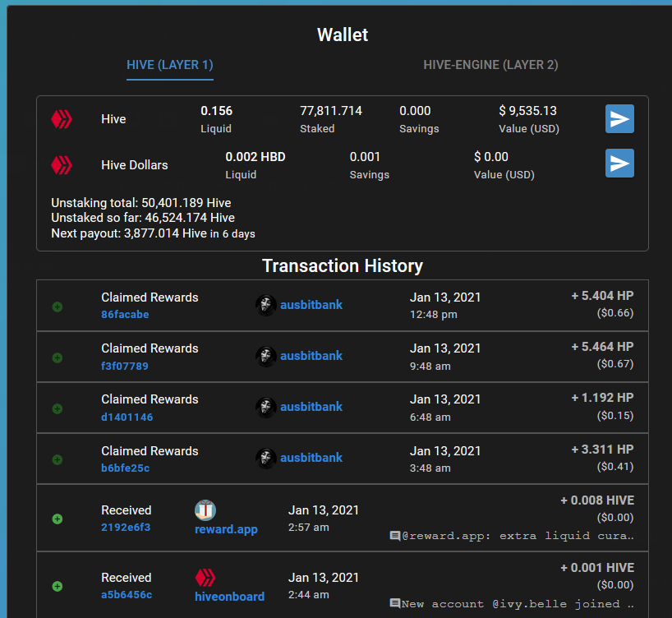The width and height of the screenshot is (672, 618).
Task: Visit the reward.app account link
Action: click(x=226, y=529)
